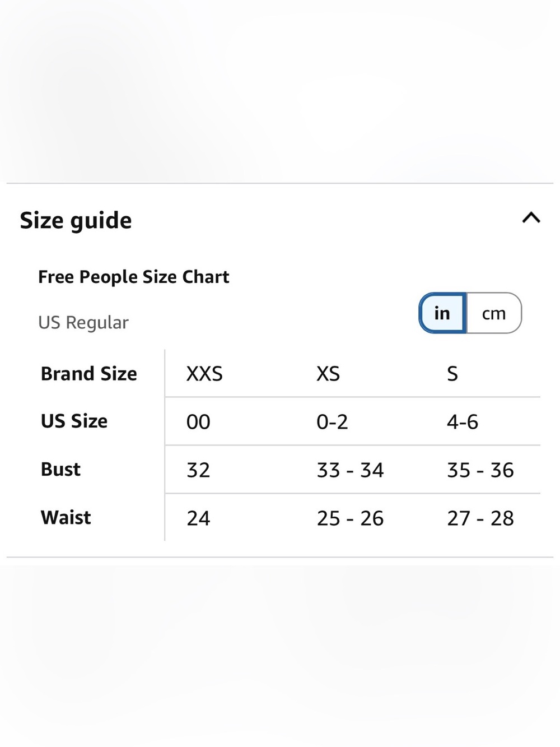Click the Bust 32 value
Screen dimensions: 560x747
pos(198,470)
